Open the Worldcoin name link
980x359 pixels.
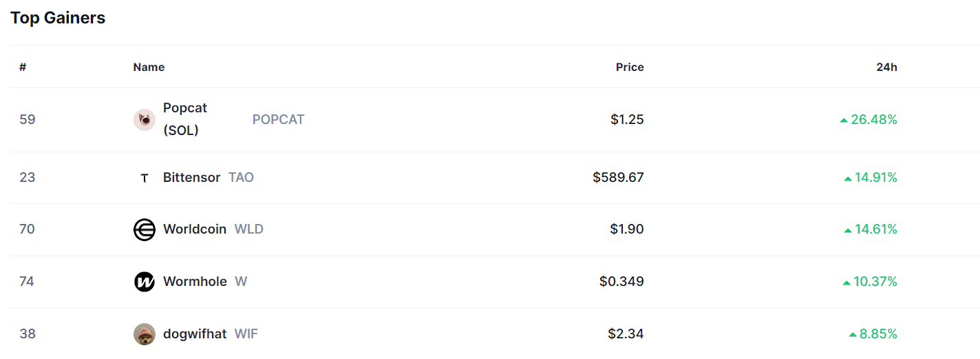[x=195, y=229]
